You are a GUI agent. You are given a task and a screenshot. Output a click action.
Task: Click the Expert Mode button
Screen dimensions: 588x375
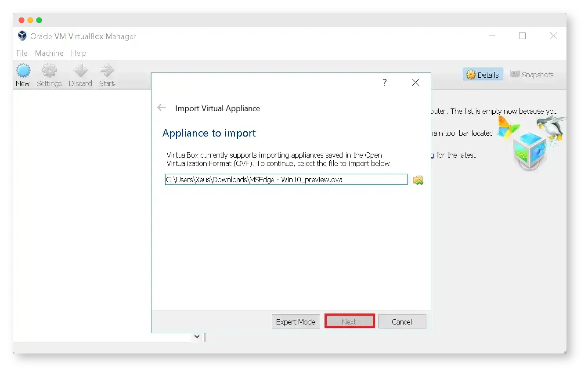point(296,321)
